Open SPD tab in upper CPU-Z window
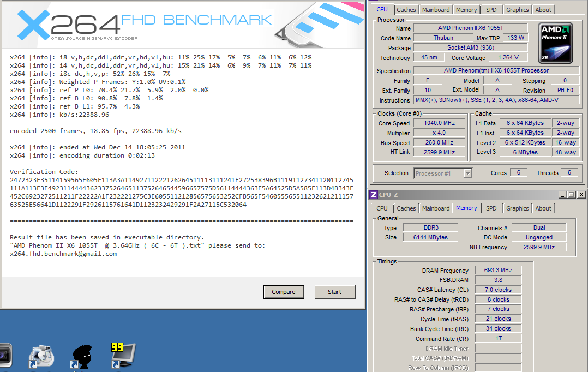 (491, 10)
